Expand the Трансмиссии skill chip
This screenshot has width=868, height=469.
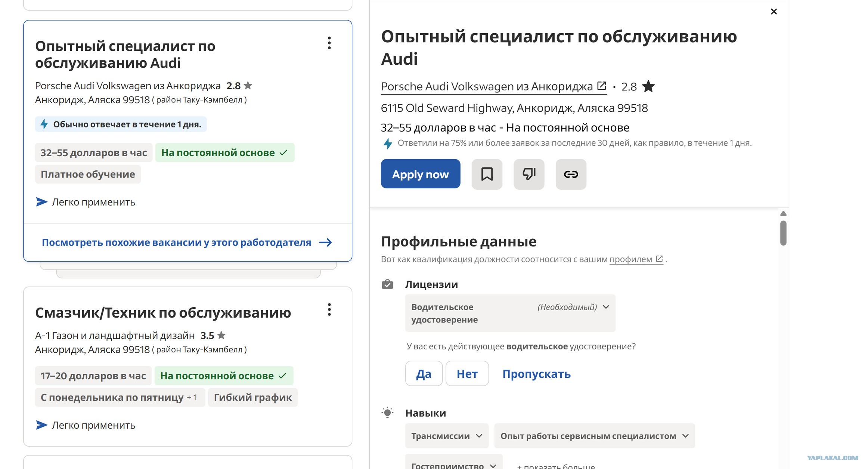[447, 436]
